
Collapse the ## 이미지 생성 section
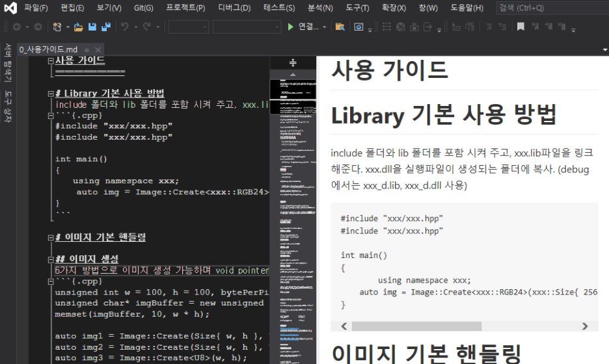pyautogui.click(x=51, y=259)
